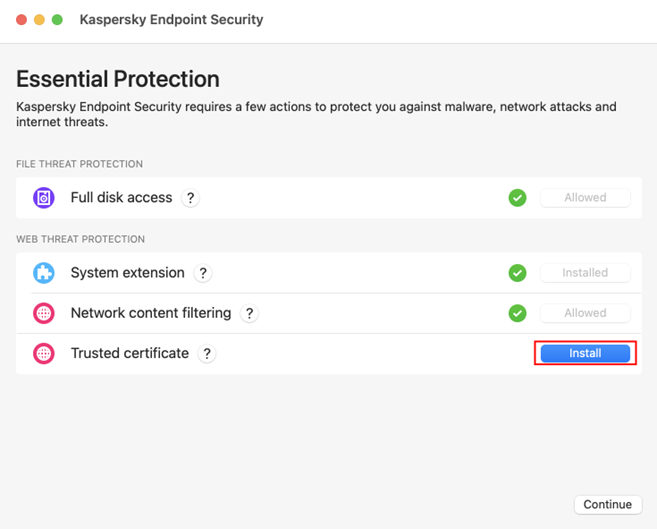Click Allowed button for Network content filtering

coord(585,313)
